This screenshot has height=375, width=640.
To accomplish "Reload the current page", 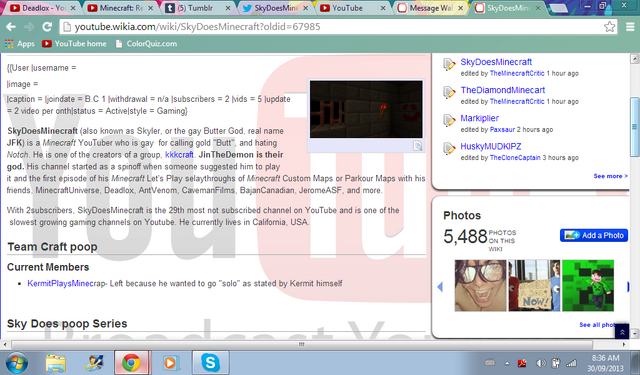I will pyautogui.click(x=47, y=27).
